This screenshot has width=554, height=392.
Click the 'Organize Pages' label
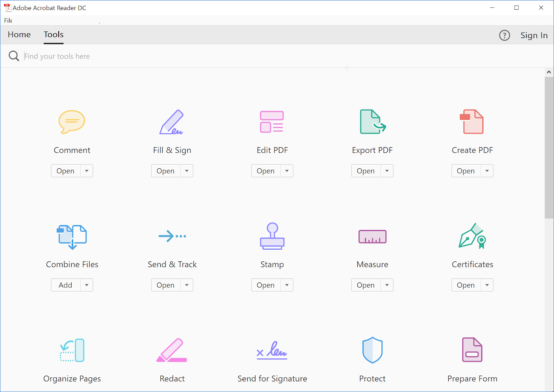(72, 379)
